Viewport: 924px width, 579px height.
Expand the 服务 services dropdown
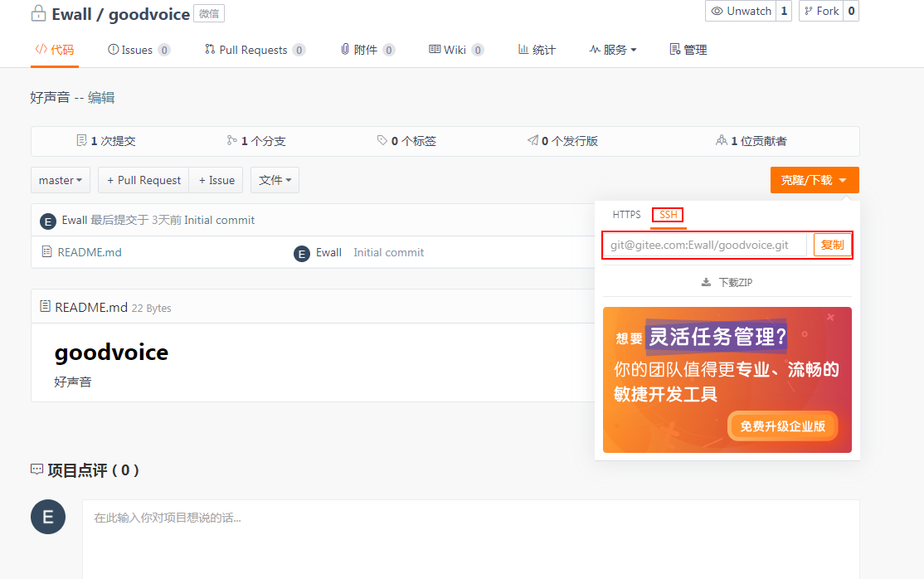pos(613,50)
